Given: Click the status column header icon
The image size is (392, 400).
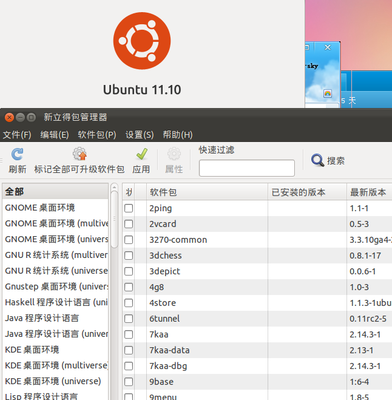Looking at the screenshot, I should point(129,192).
